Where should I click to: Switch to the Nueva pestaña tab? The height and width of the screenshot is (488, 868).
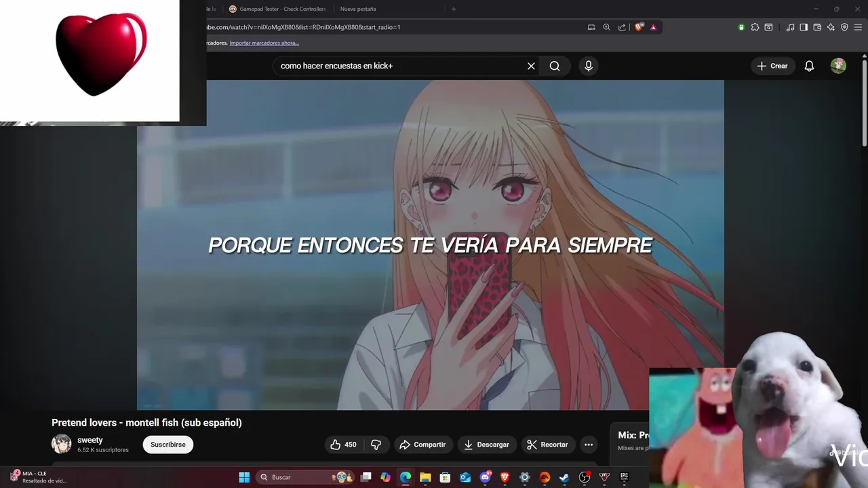tap(358, 9)
